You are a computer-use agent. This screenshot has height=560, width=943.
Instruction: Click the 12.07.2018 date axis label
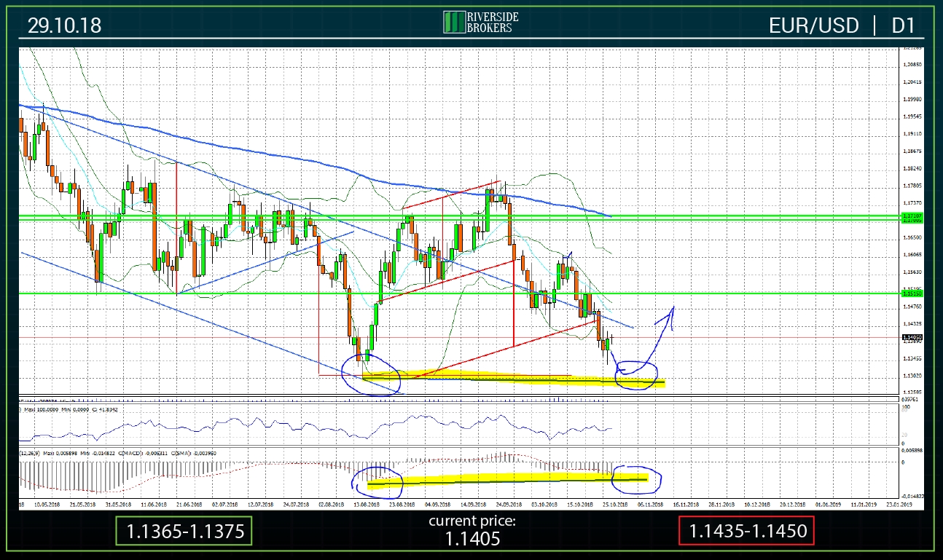pyautogui.click(x=259, y=503)
